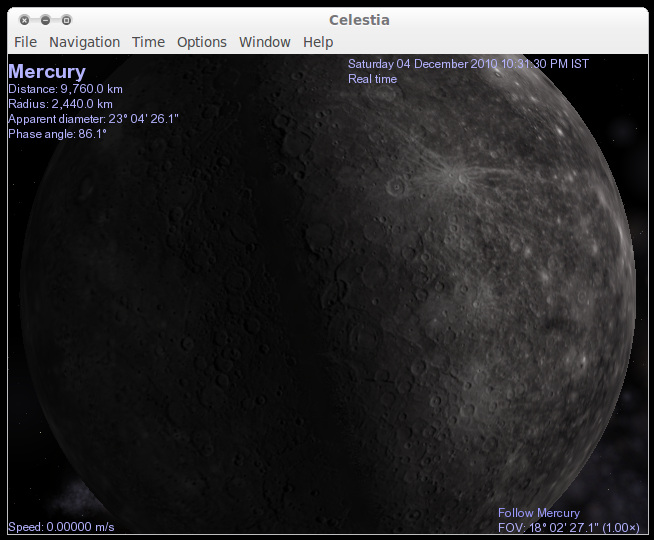Click the date and time readout
Image resolution: width=654 pixels, height=540 pixels.
point(468,64)
